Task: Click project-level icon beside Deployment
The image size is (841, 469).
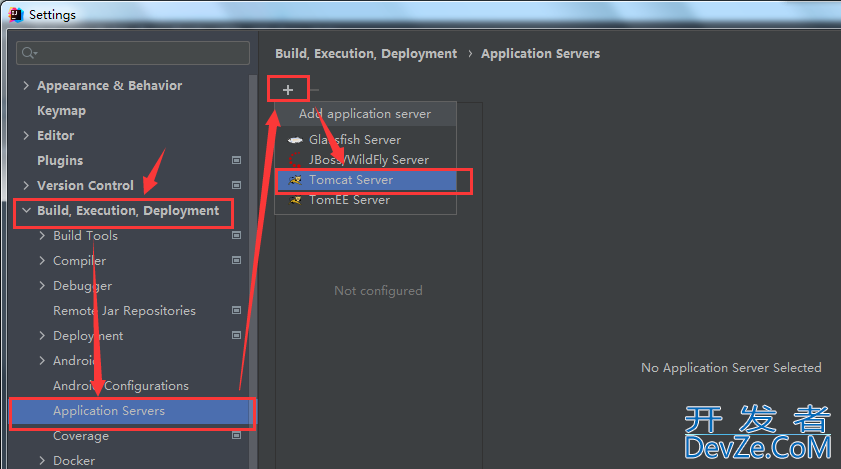Action: pos(236,335)
